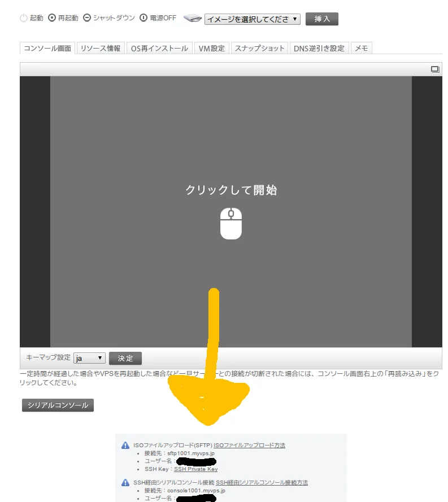This screenshot has height=502, width=448.
Task: Open the OS再インストール tab
Action: coord(159,49)
